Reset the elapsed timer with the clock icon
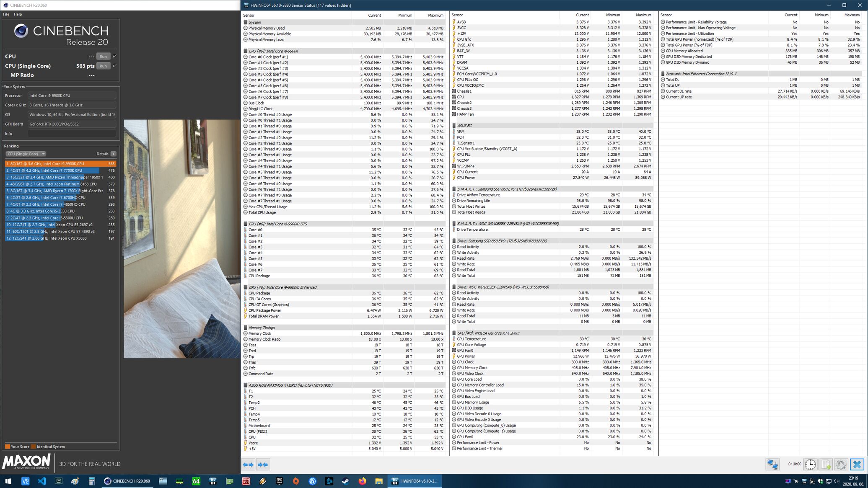The width and height of the screenshot is (868, 488). point(810,464)
